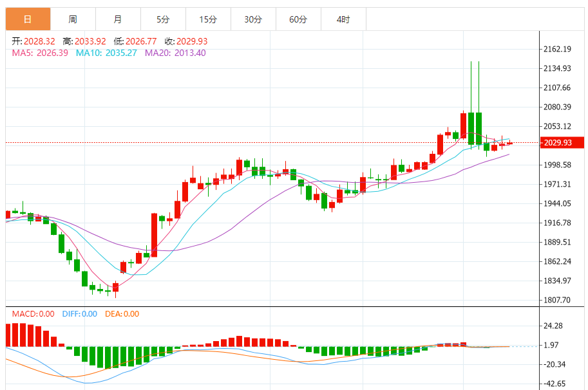This screenshot has width=588, height=390.
Task: Click the -20.34 MACD axis label
Action: tap(555, 364)
